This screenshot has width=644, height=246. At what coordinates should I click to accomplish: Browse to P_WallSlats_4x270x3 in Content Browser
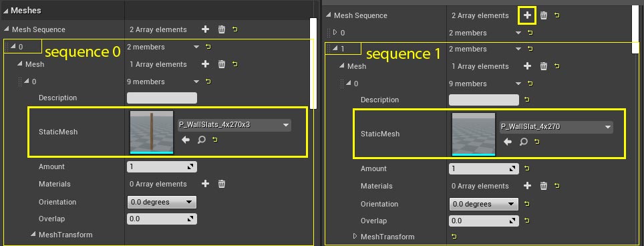[201, 140]
